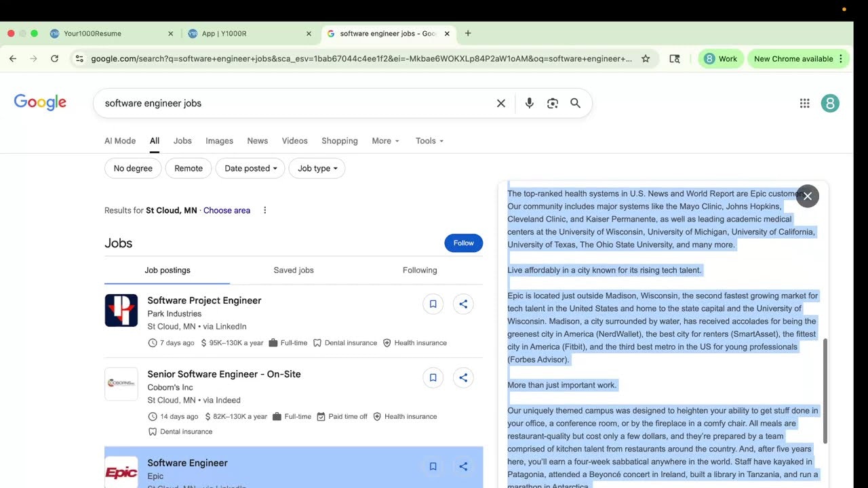868x488 pixels.
Task: Open the three-dot menu beside Choose area
Action: click(264, 210)
